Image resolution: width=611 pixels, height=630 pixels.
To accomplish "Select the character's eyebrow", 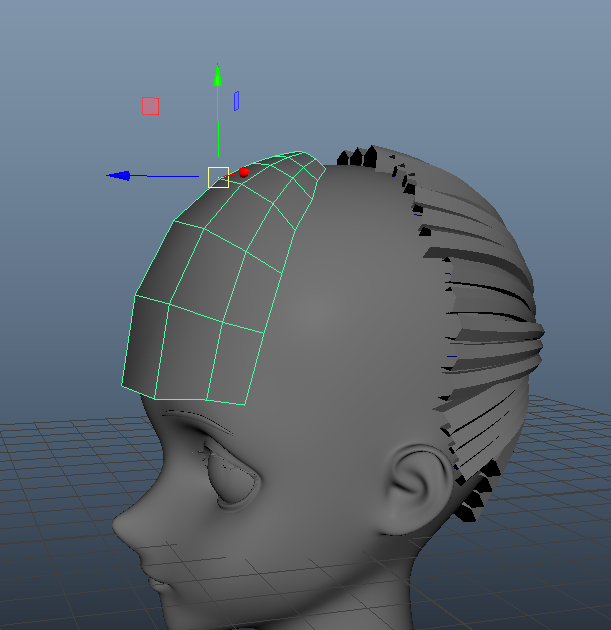I will 198,421.
